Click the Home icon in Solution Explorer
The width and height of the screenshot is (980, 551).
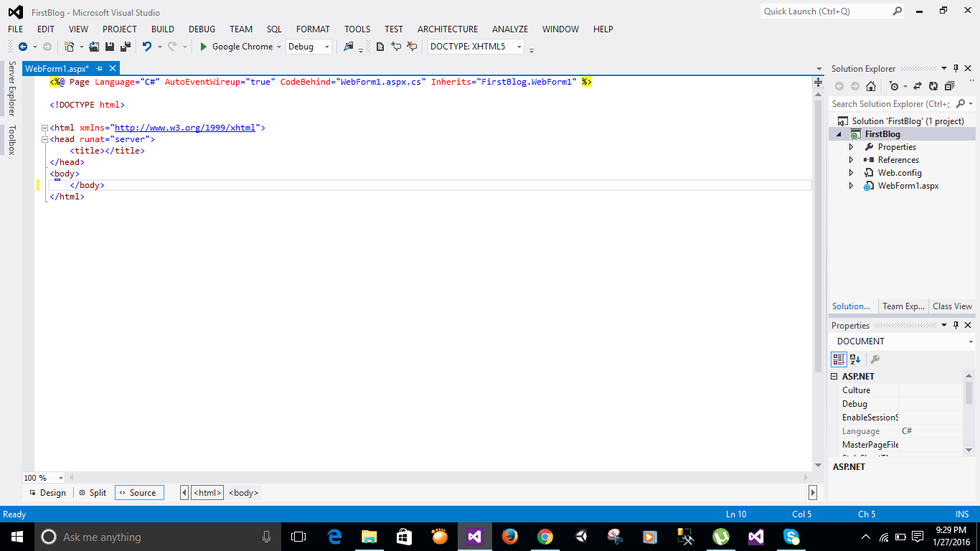tap(871, 86)
